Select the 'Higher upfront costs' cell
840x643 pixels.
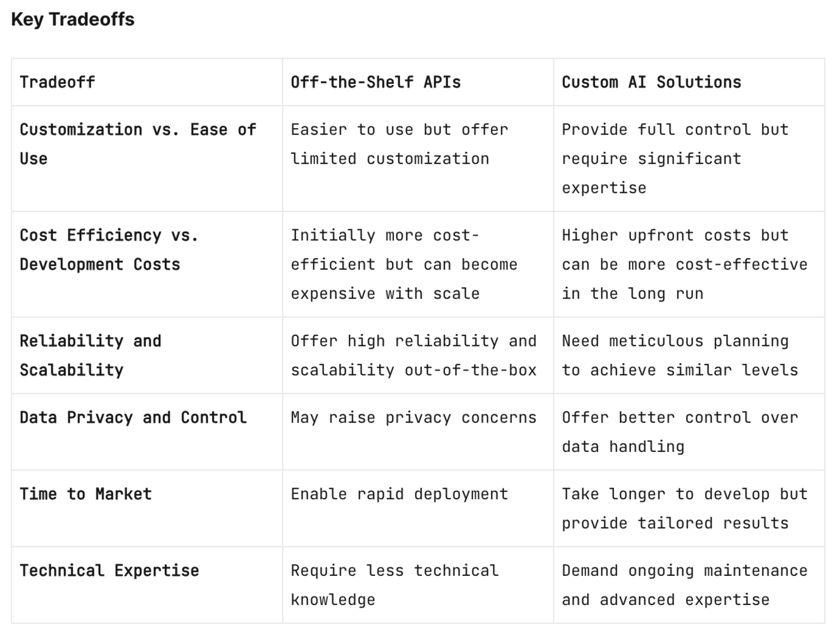pos(689,264)
